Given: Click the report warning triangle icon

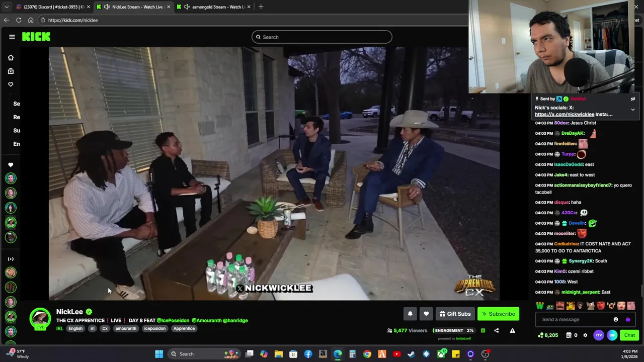Looking at the screenshot, I should 512,330.
